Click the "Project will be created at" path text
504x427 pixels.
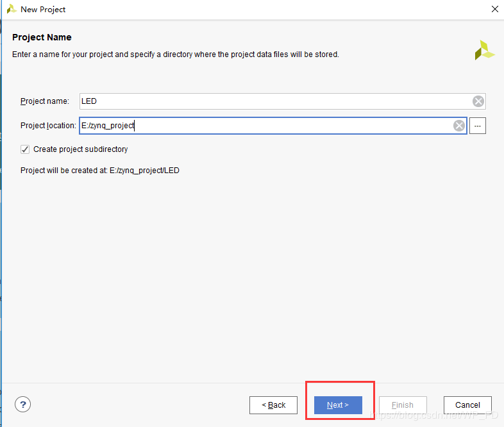click(100, 171)
